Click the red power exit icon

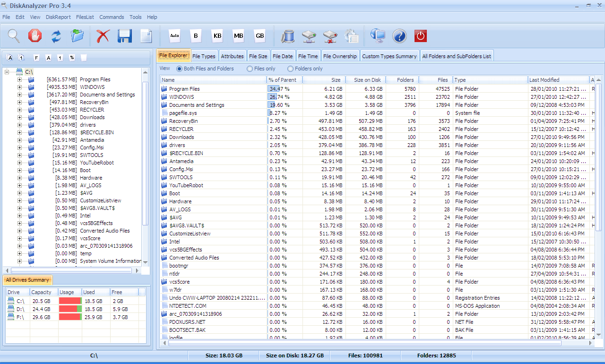[x=420, y=35]
